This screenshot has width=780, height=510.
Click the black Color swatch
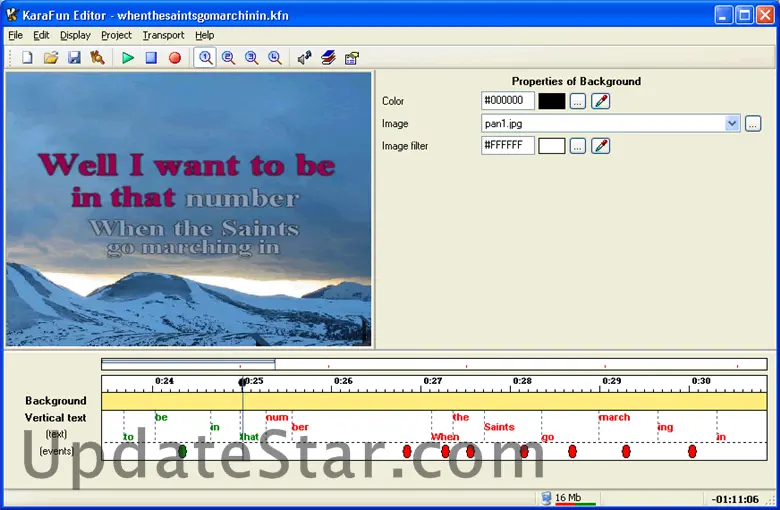(552, 101)
